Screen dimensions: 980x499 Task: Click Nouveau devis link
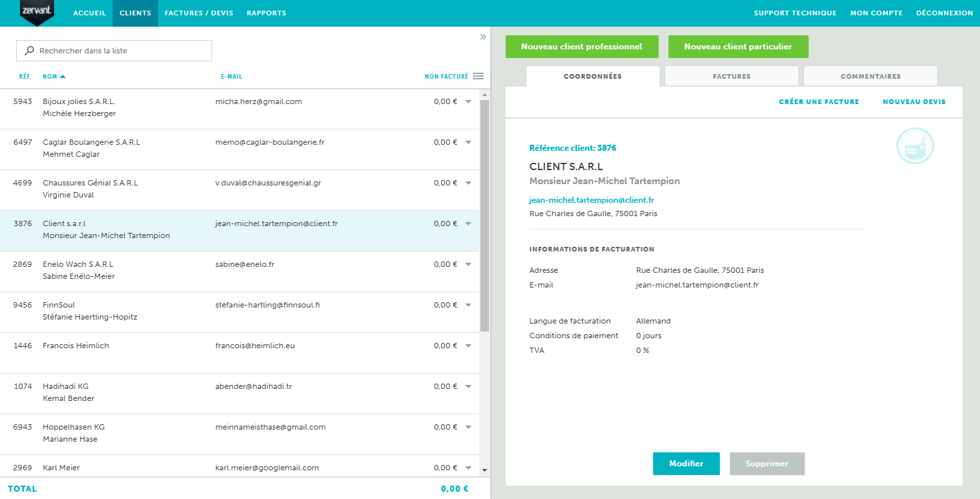[x=914, y=102]
